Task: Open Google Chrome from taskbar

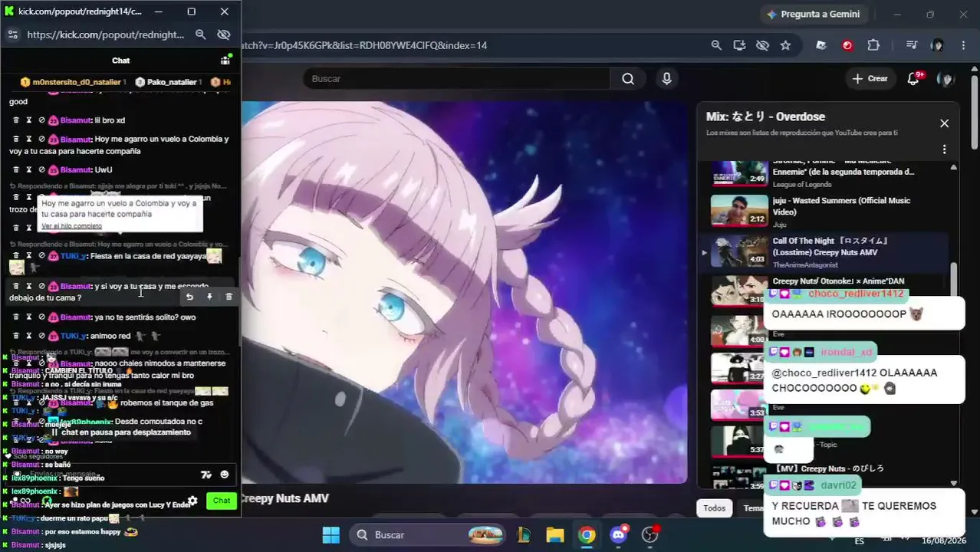Action: 587,534
